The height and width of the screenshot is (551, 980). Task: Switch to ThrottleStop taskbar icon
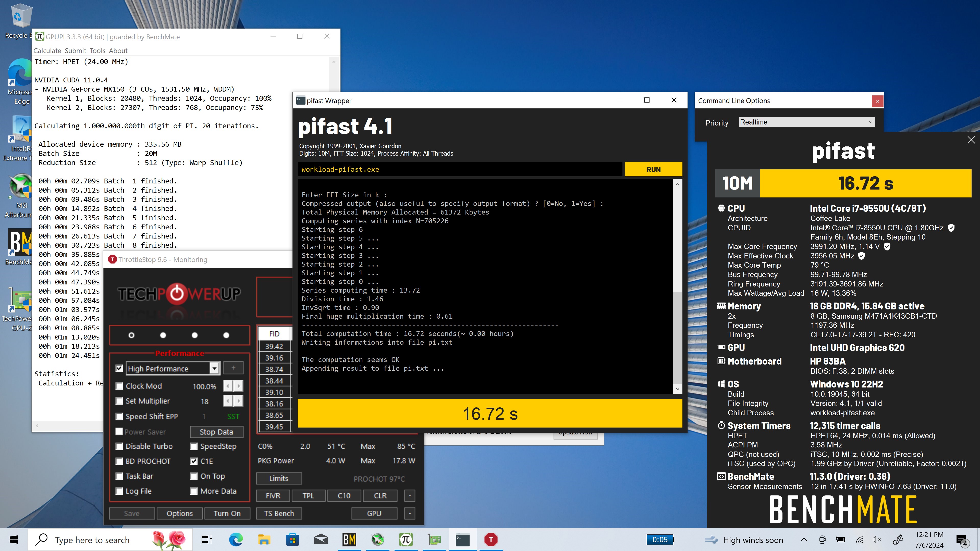[x=491, y=540]
